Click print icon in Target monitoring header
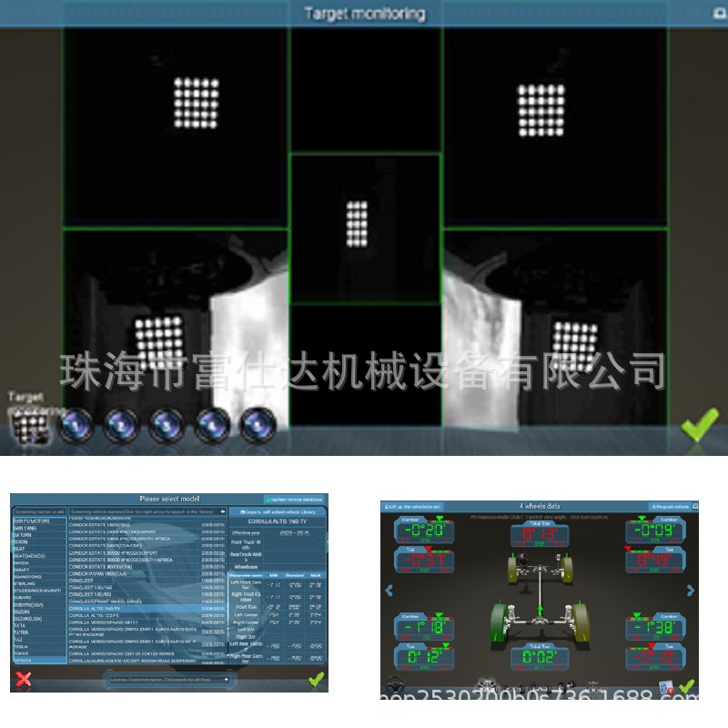The image size is (728, 728). click(x=720, y=14)
